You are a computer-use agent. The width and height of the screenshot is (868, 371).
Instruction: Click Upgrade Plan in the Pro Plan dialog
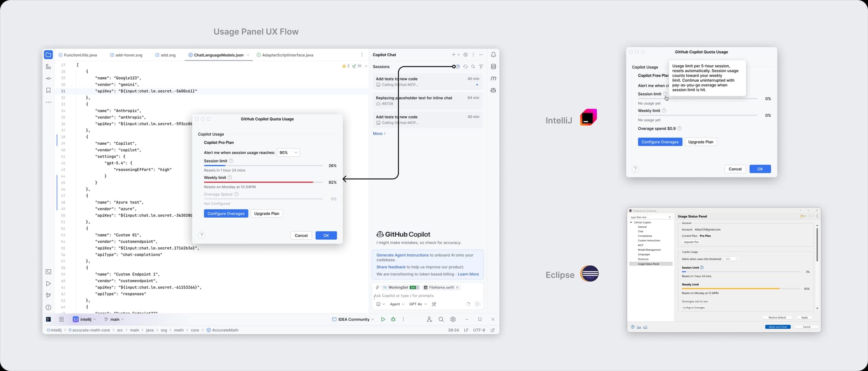coord(267,214)
